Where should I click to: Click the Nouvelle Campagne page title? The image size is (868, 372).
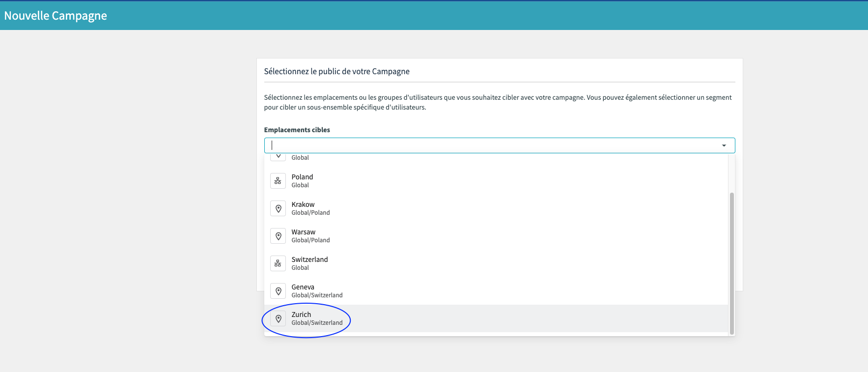tap(56, 16)
